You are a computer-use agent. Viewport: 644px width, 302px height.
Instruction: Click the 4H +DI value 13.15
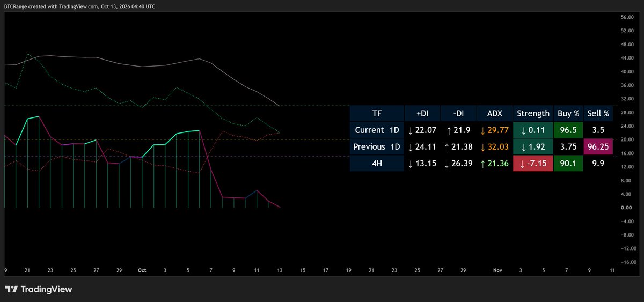(x=422, y=163)
